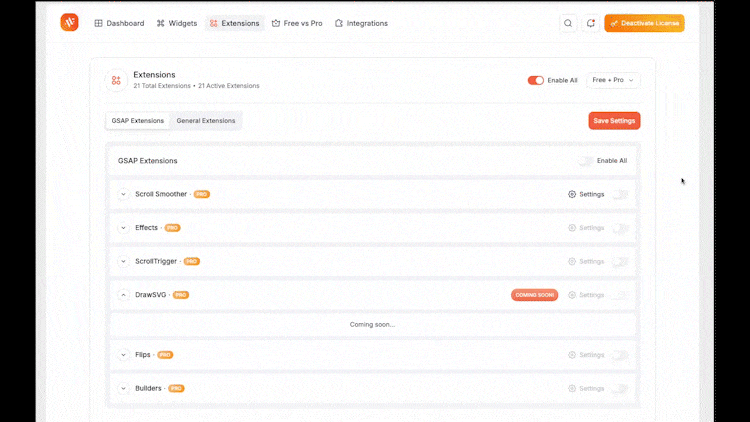Open the notifications bell icon
The width and height of the screenshot is (750, 422).
pyautogui.click(x=591, y=23)
